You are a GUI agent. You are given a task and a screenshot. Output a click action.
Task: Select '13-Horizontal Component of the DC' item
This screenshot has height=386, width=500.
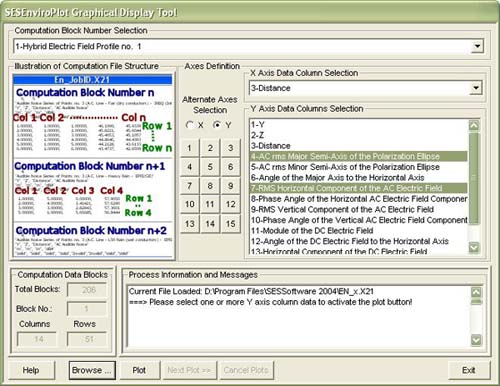(359, 251)
